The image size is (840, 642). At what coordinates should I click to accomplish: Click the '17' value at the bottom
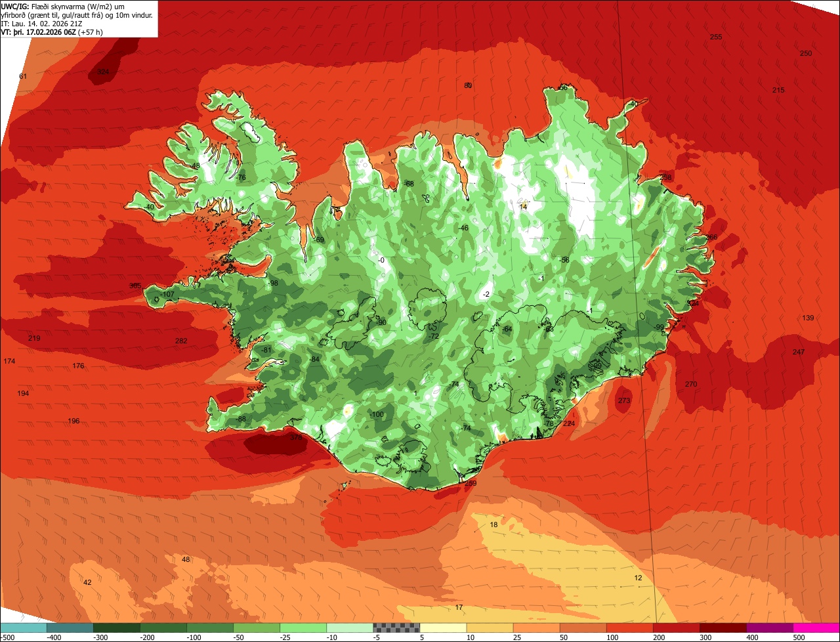click(459, 607)
